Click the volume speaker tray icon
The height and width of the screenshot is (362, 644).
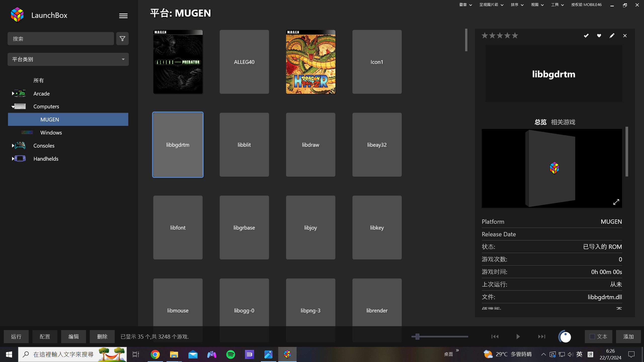pos(571,354)
